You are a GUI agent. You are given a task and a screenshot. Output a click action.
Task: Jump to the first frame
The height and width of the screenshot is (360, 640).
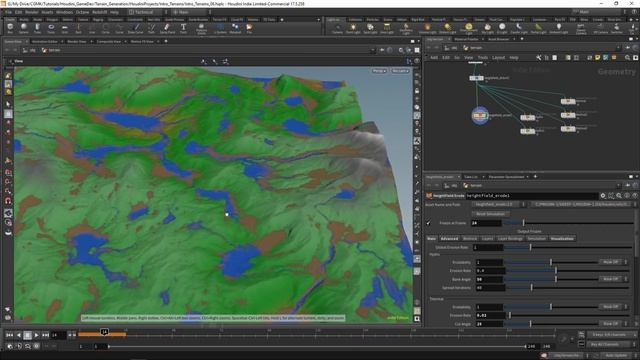(x=9, y=335)
